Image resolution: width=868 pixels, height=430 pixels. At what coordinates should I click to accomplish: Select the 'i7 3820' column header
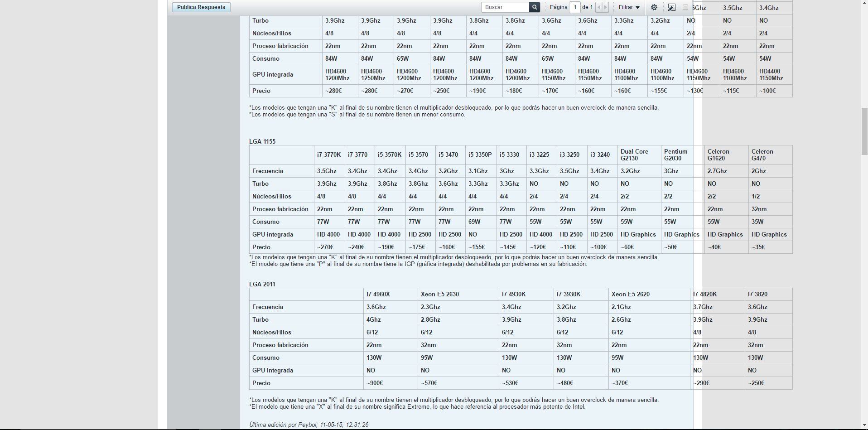click(x=768, y=295)
